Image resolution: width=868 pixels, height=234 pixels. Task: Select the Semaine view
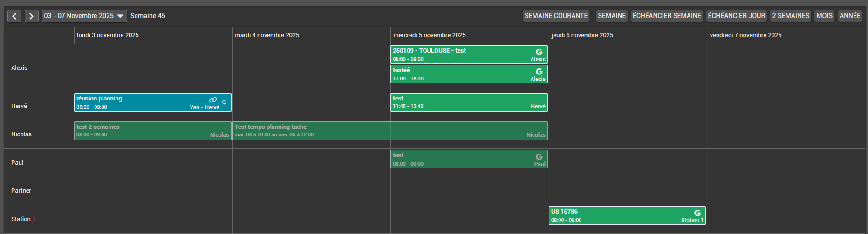click(x=611, y=16)
